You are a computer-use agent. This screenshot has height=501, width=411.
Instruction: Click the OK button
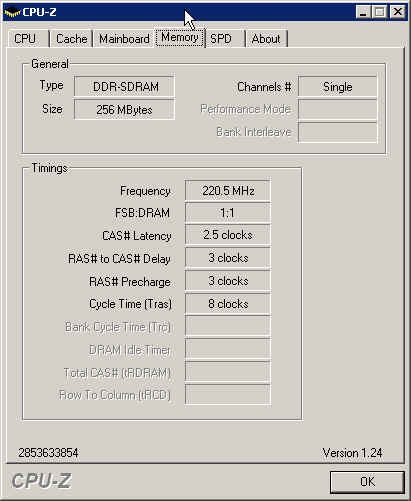367,482
